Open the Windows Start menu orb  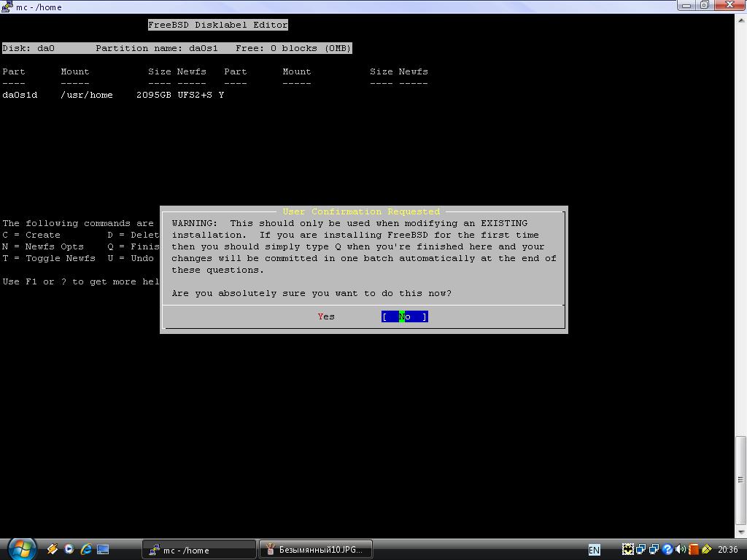point(21,548)
